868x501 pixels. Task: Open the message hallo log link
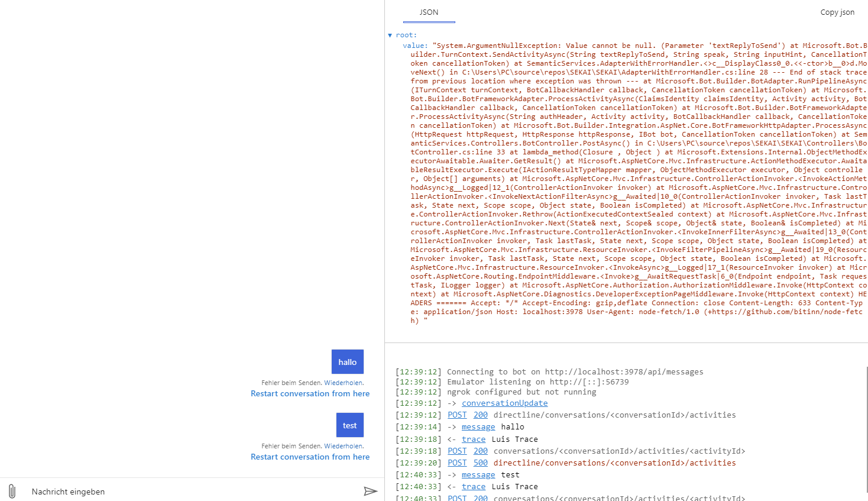pyautogui.click(x=478, y=426)
